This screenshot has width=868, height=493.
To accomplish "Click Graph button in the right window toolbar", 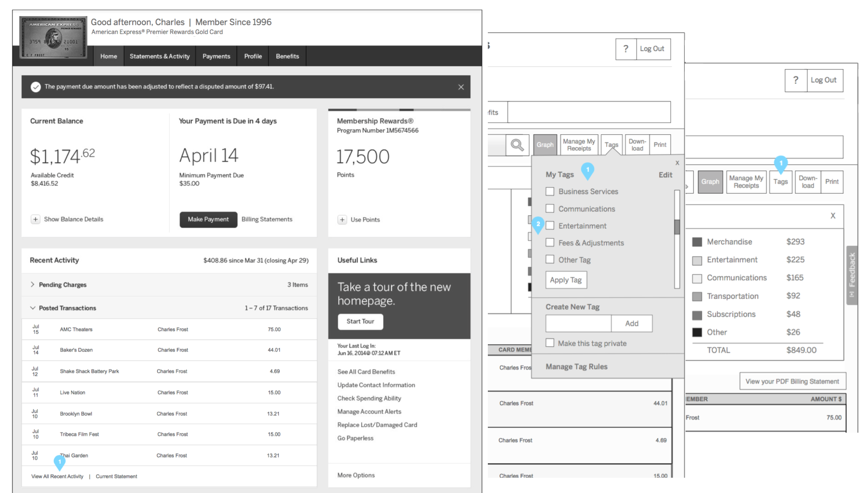I will pyautogui.click(x=710, y=182).
